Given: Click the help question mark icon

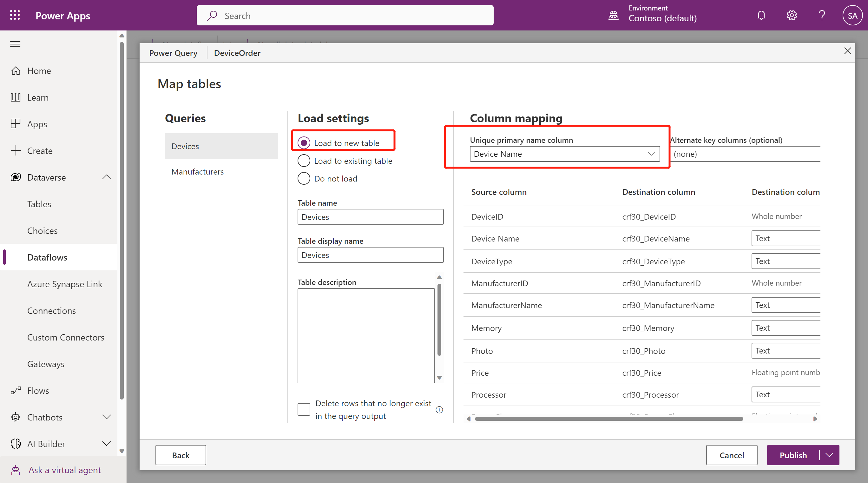Looking at the screenshot, I should click(822, 16).
